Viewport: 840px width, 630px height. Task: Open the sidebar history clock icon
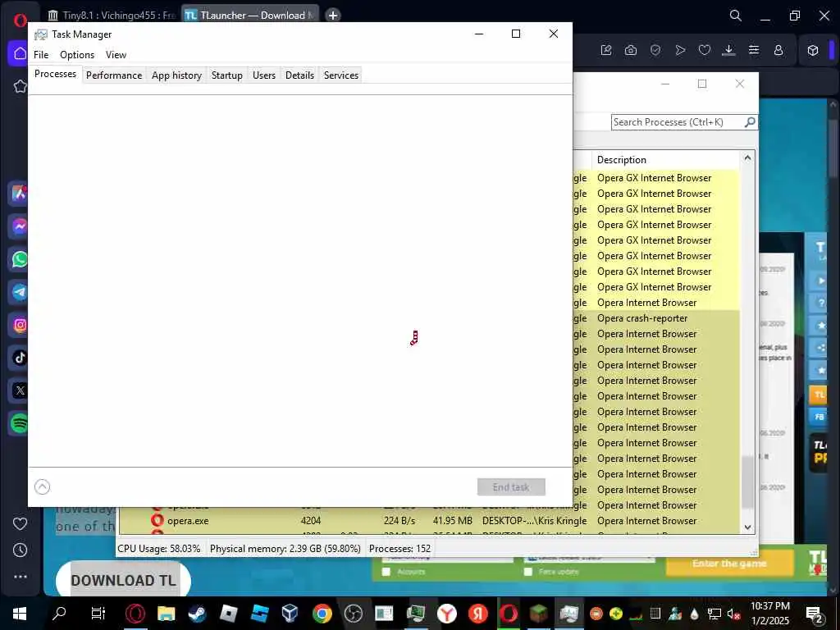tap(20, 550)
